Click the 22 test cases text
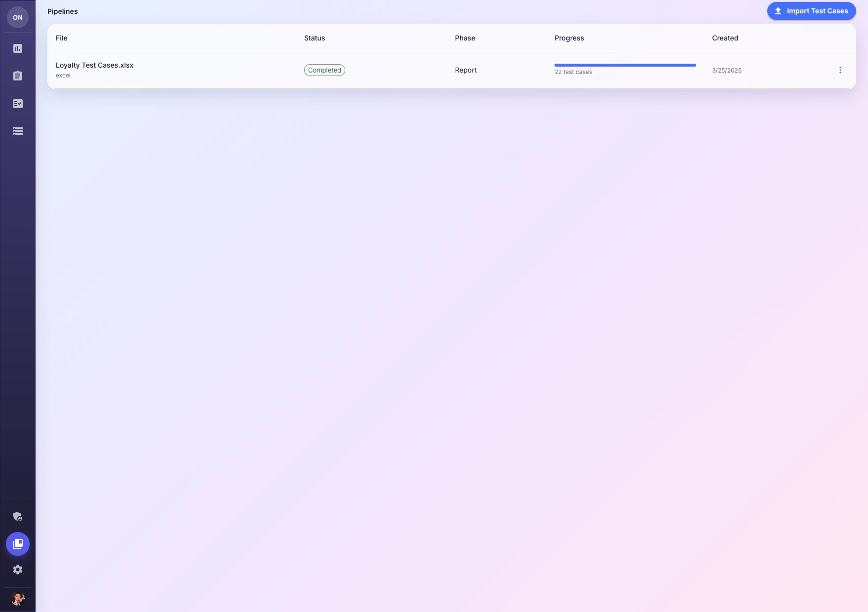Screen dimensions: 868x612 pos(573,72)
